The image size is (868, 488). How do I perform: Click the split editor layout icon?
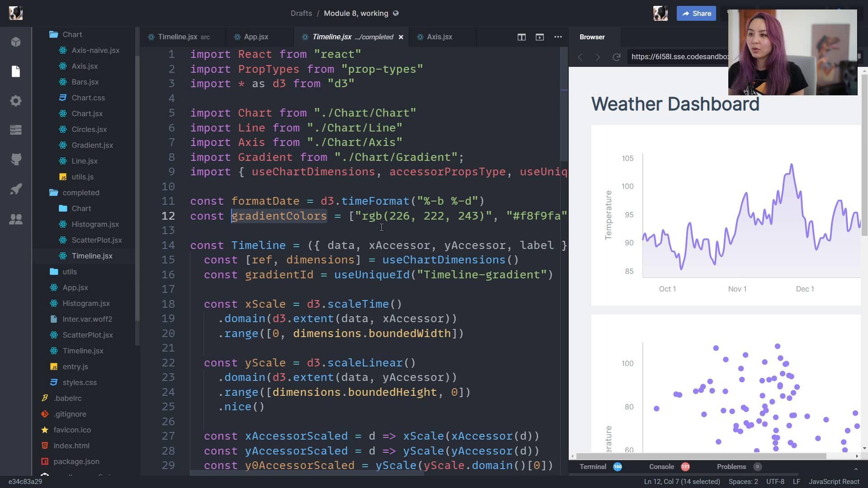tap(521, 37)
